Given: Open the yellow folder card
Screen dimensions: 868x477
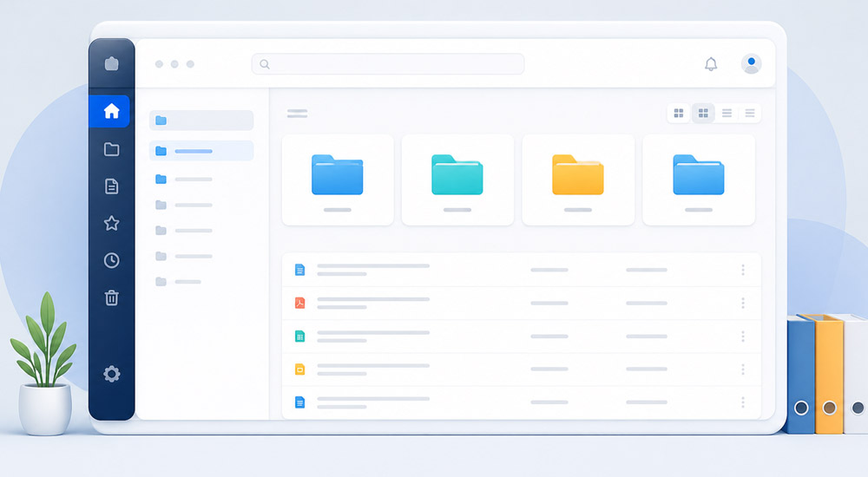Looking at the screenshot, I should (578, 180).
